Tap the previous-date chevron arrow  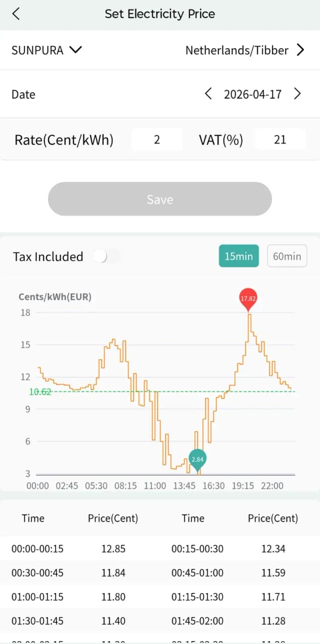pos(209,94)
